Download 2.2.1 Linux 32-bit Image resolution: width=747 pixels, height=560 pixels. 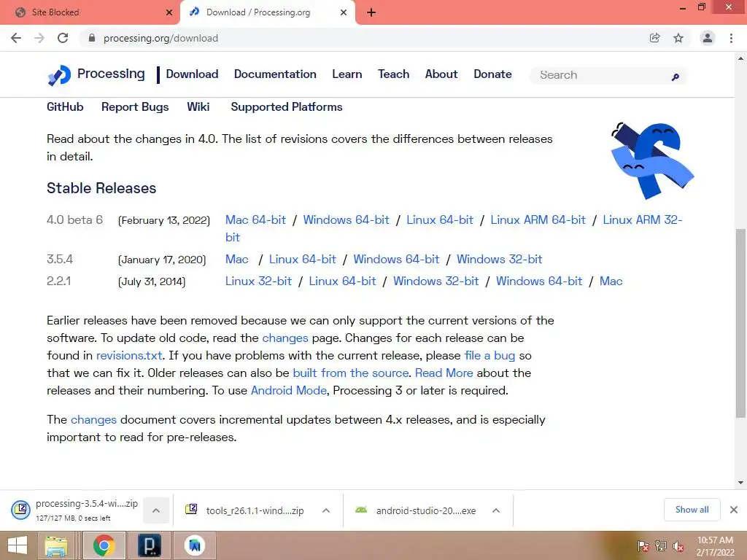(x=258, y=281)
